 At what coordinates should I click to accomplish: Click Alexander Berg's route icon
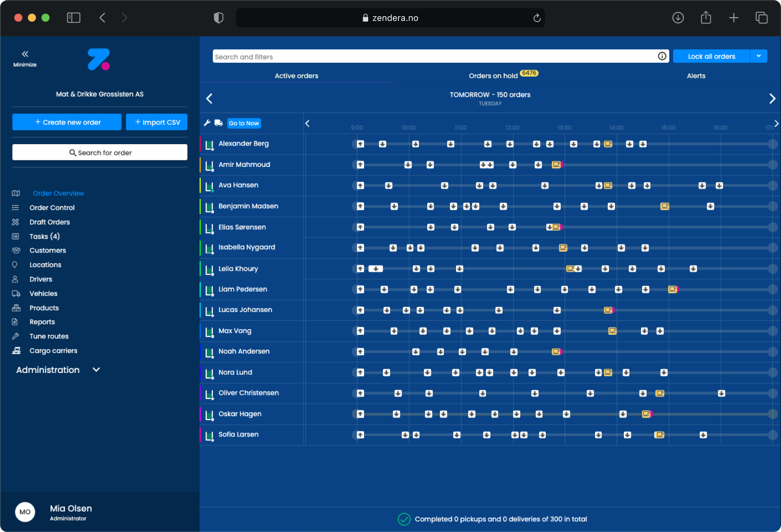[x=209, y=144]
